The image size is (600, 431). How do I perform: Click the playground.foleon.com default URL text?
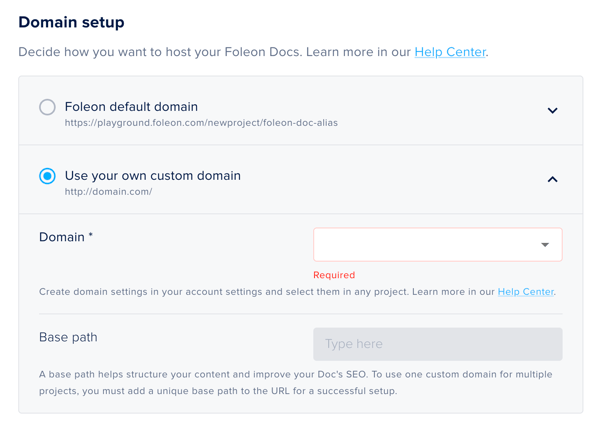coord(201,123)
